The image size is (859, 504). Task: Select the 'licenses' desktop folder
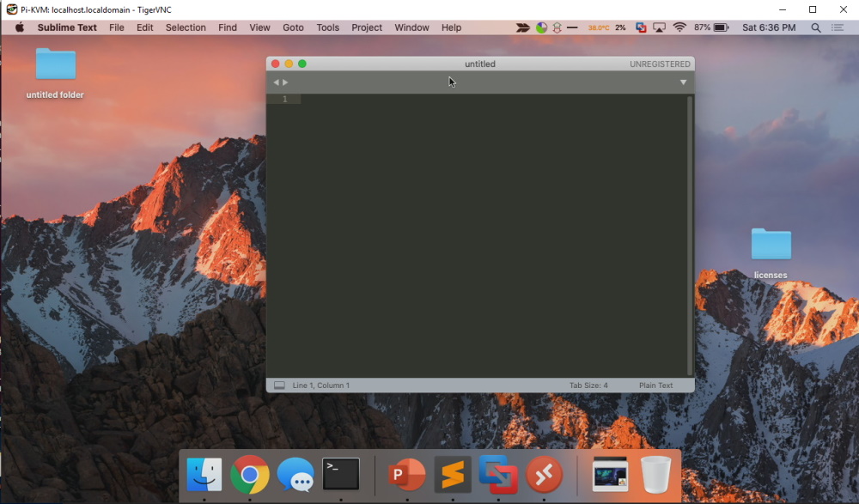[771, 253]
